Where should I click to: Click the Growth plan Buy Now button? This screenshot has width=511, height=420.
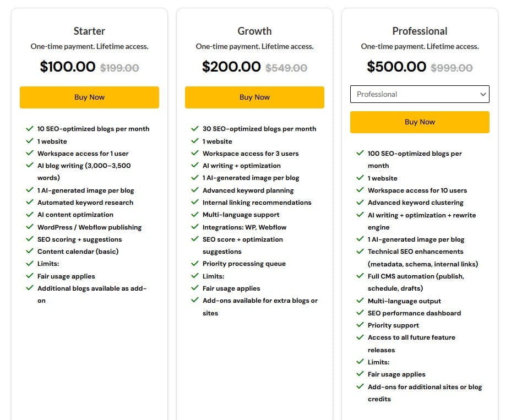pyautogui.click(x=254, y=97)
